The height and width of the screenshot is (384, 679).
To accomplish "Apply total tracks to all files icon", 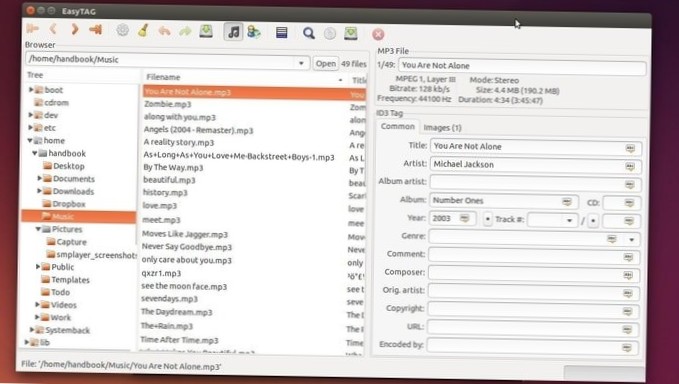I will [629, 221].
